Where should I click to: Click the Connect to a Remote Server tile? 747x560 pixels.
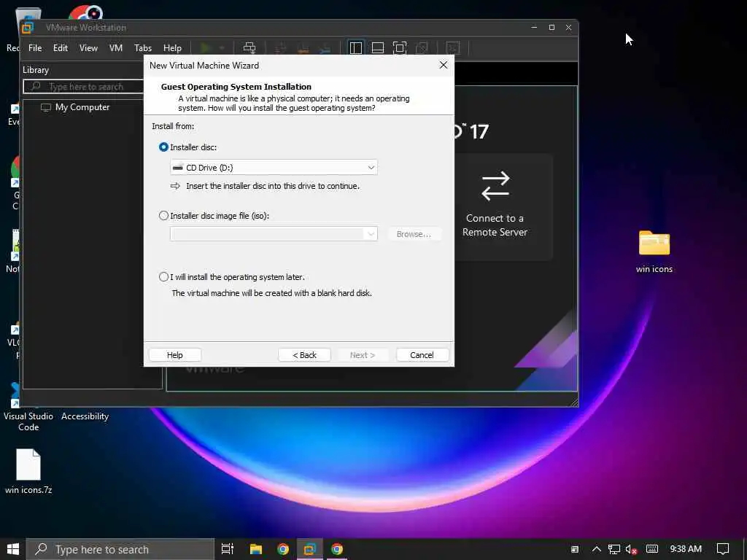click(495, 206)
